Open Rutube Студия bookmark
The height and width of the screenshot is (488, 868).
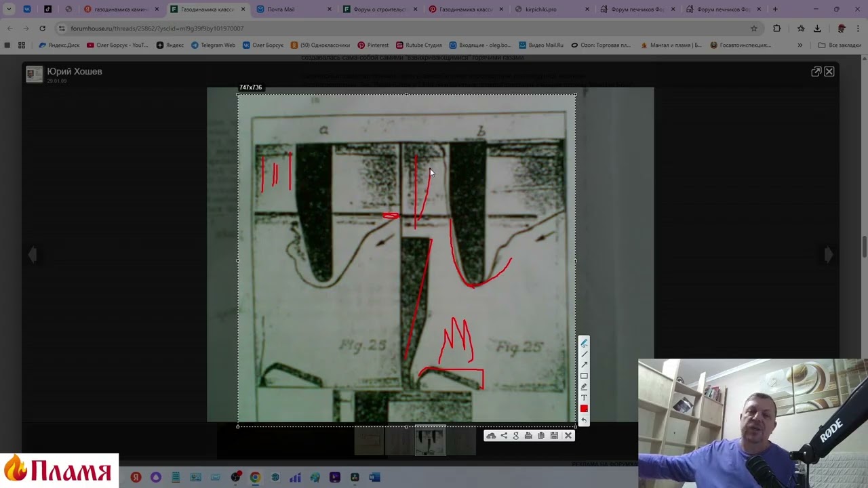click(x=419, y=45)
